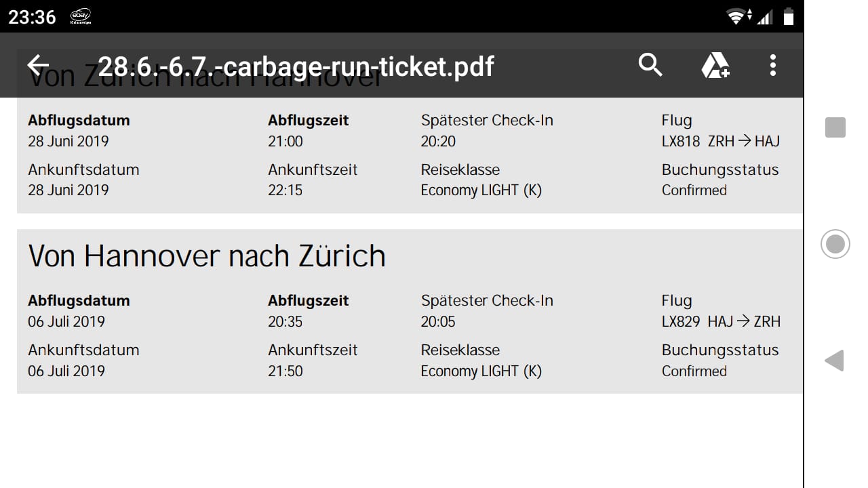Tap the 23:36 clock in status bar

point(32,17)
